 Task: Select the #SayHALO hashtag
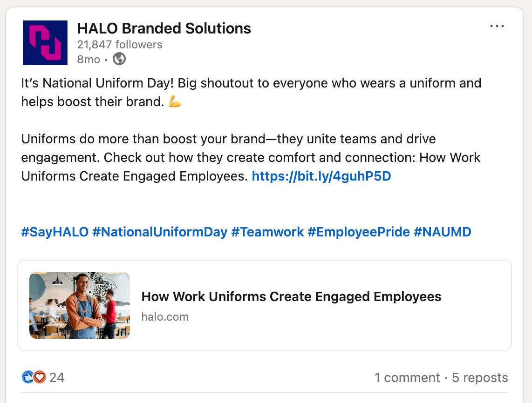pyautogui.click(x=55, y=232)
